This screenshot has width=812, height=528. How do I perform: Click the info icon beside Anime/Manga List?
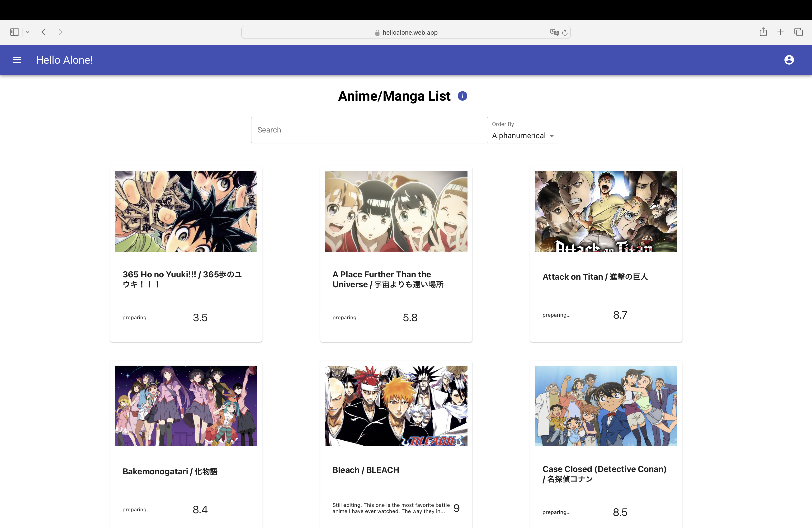tap(462, 96)
